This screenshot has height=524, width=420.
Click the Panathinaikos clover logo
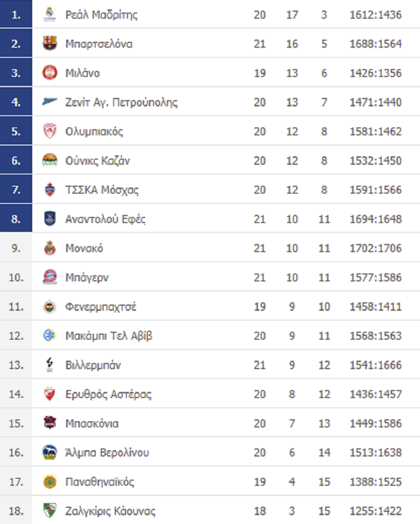tap(50, 482)
